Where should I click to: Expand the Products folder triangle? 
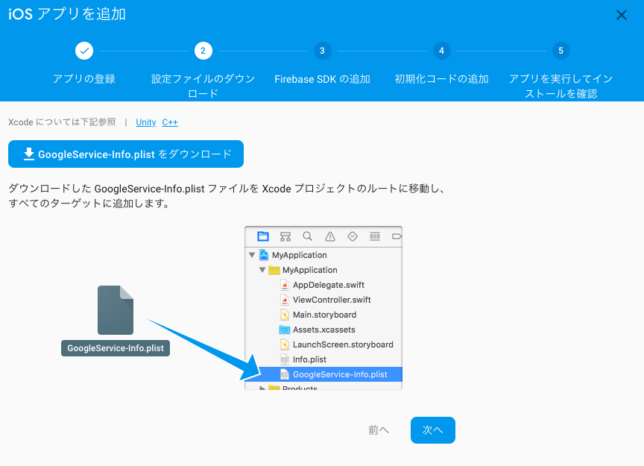pyautogui.click(x=262, y=388)
